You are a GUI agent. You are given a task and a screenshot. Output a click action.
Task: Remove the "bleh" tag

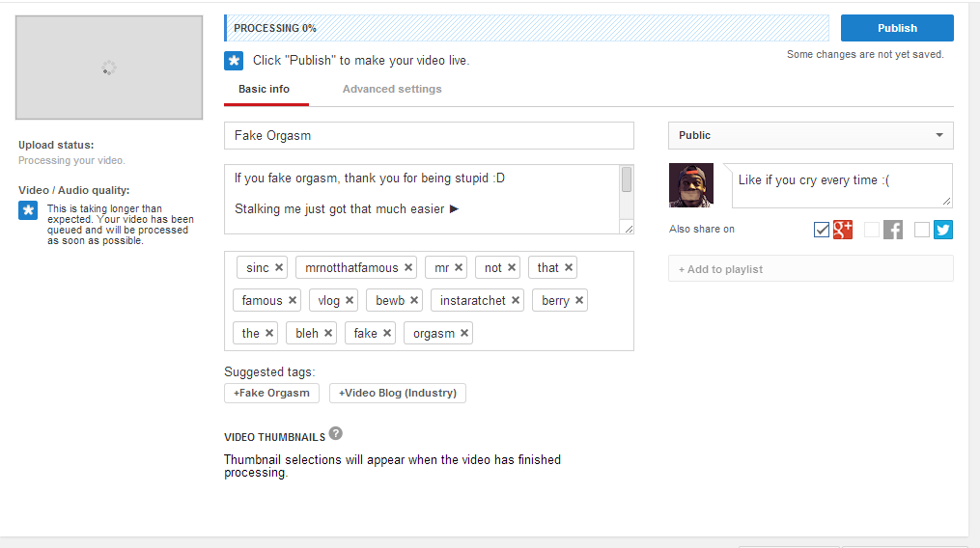click(327, 333)
